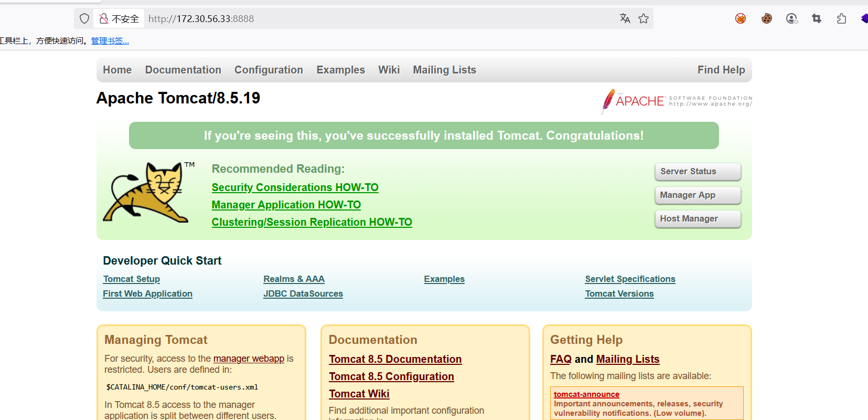Open Security Considerations HOW-TO link
The image size is (868, 420).
(295, 187)
